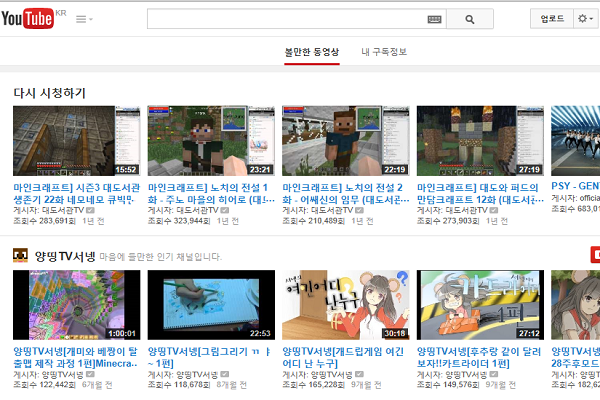Image resolution: width=600 pixels, height=400 pixels.
Task: Click uploader 대도서관TV under 323,944 views video
Action: [x=197, y=210]
